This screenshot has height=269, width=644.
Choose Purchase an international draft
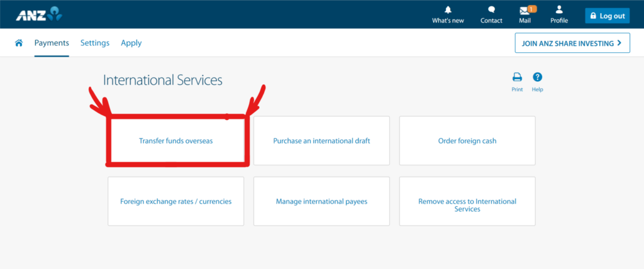click(x=321, y=141)
